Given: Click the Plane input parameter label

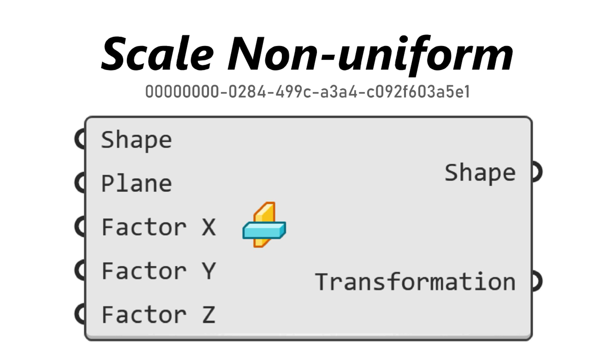Looking at the screenshot, I should click(x=136, y=184).
